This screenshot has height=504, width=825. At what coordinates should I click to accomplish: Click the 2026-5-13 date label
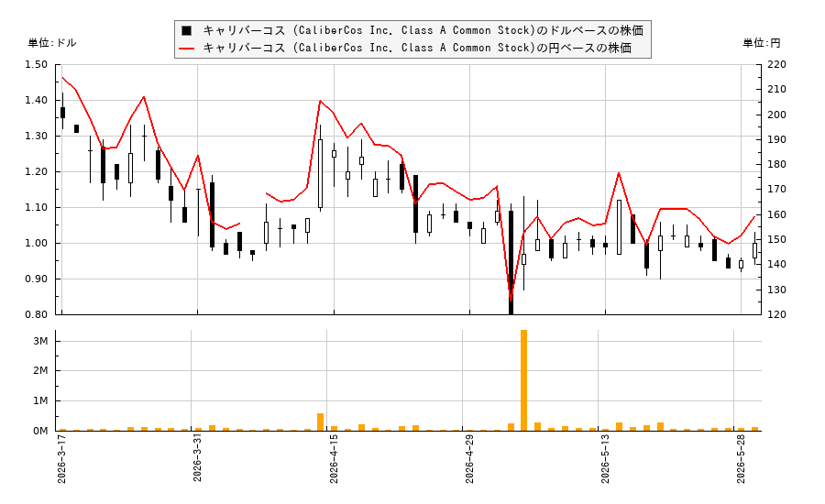pos(605,459)
